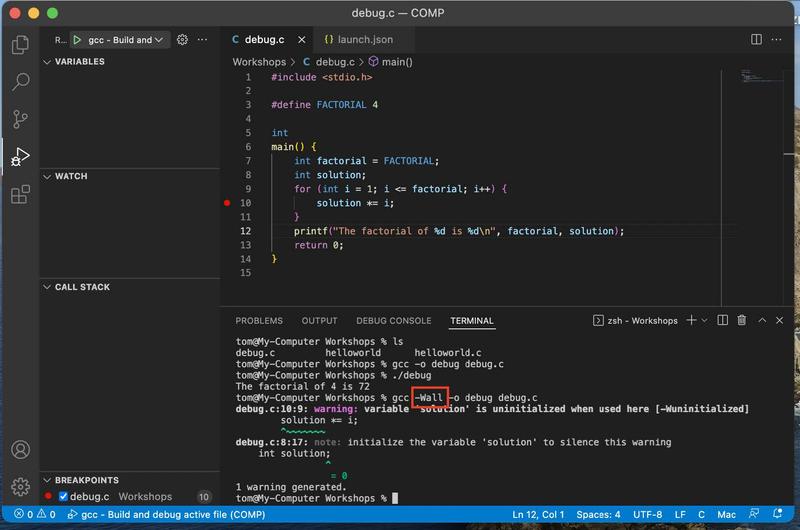Open launch.json via debug gear icon
Viewport: 800px width, 530px height.
click(x=182, y=40)
